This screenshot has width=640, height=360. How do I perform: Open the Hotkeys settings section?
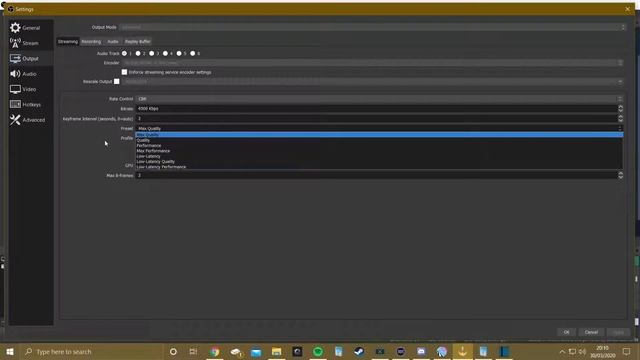pyautogui.click(x=31, y=104)
